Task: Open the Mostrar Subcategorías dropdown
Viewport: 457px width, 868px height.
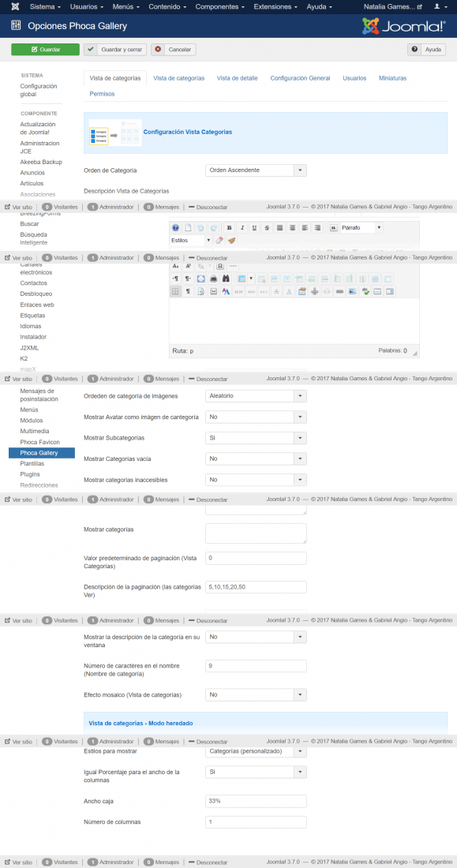Action: pyautogui.click(x=256, y=438)
